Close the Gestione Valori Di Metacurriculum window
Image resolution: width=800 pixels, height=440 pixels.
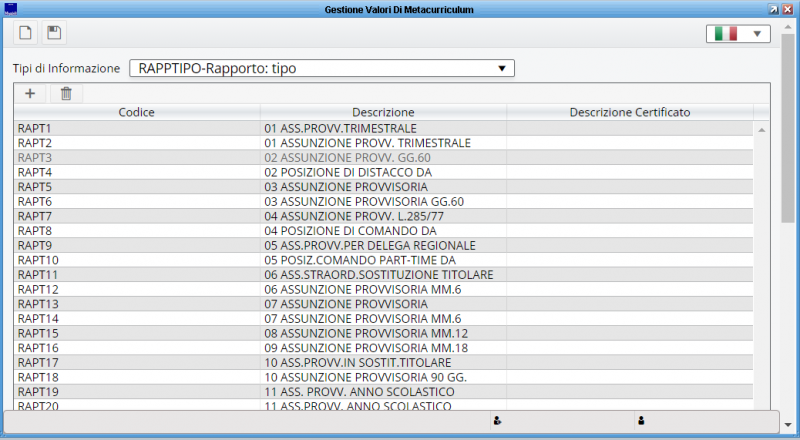[x=788, y=9]
